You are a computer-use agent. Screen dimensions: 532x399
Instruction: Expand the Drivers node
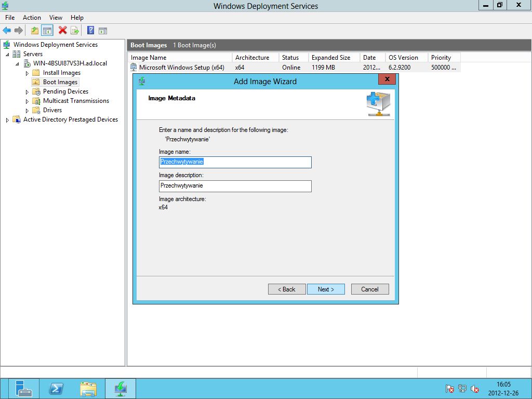27,111
